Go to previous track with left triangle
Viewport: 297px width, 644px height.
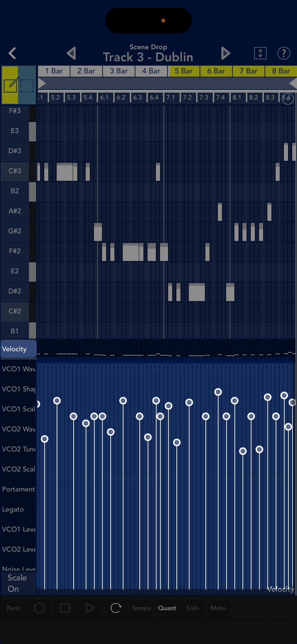[x=71, y=53]
